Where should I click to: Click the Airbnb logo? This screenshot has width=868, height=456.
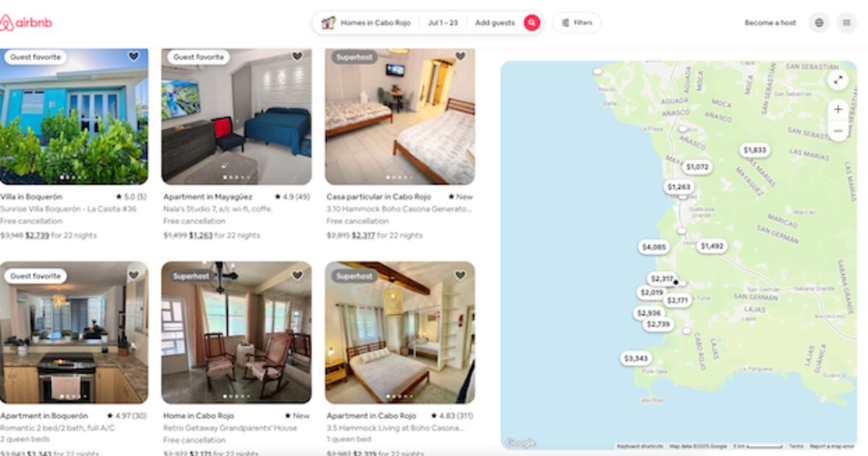pyautogui.click(x=26, y=22)
